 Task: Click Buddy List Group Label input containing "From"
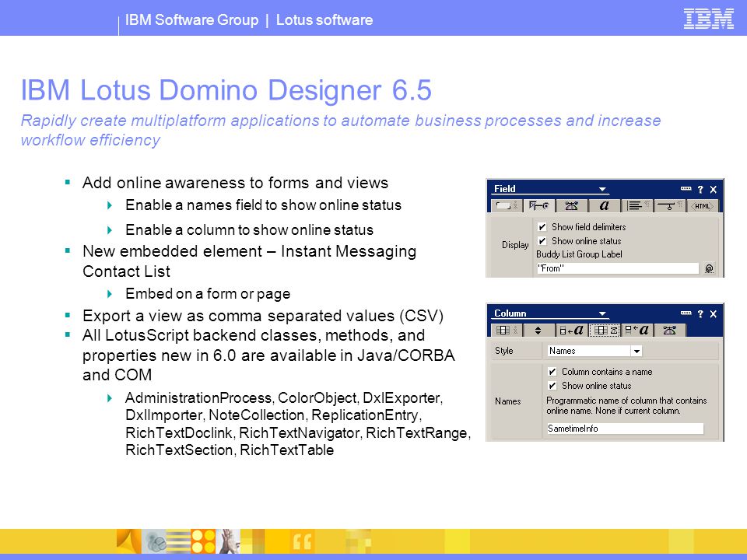(x=618, y=268)
